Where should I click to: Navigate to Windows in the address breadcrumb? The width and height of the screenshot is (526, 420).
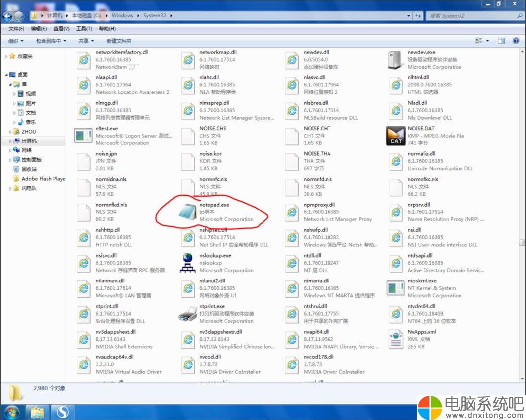pyautogui.click(x=122, y=15)
